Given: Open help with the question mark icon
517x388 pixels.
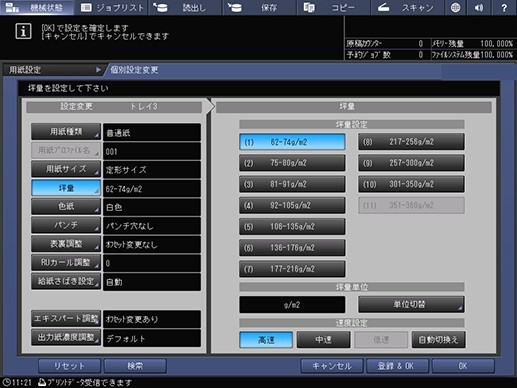Looking at the screenshot, I should click(504, 7).
